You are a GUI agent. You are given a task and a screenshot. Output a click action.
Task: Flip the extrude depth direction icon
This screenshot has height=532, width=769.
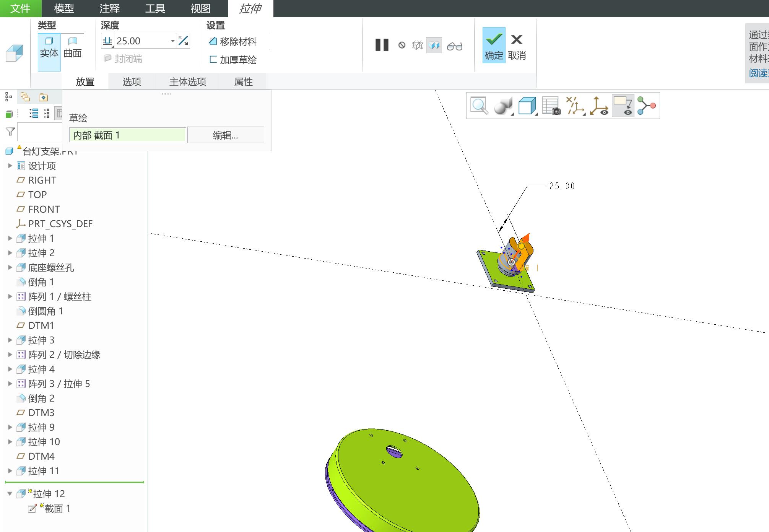184,41
